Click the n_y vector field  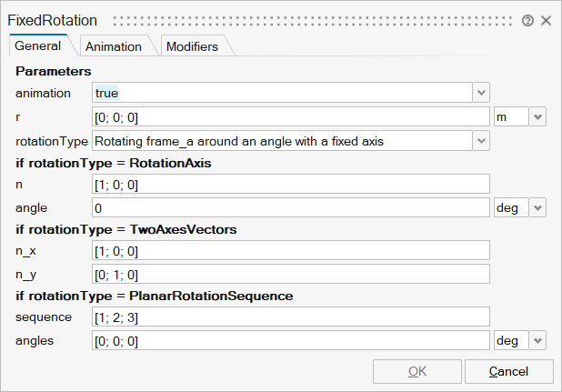[x=291, y=274]
